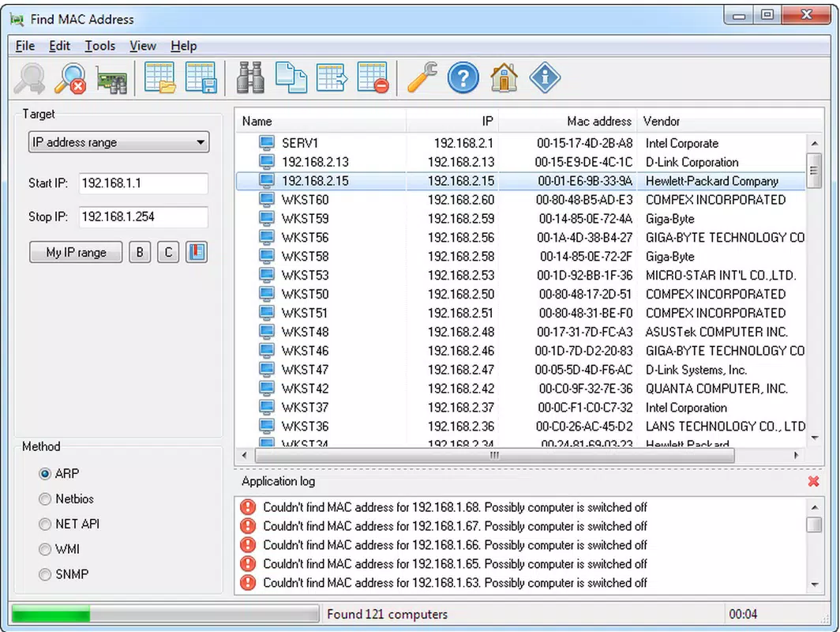Click the 00:04 elapsed time status

[x=744, y=615]
